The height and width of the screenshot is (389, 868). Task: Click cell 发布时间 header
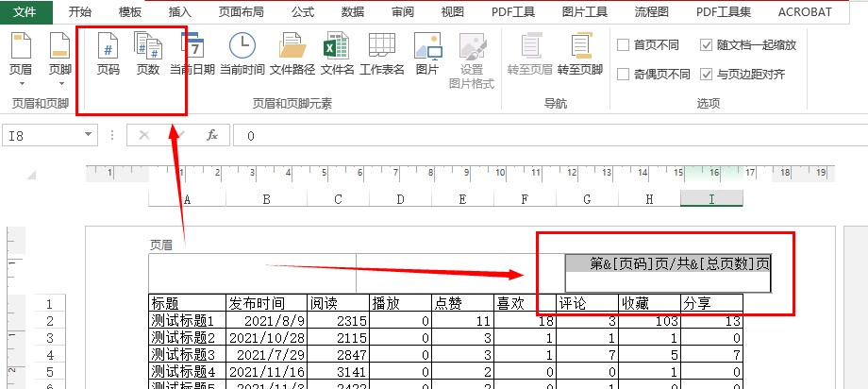266,303
